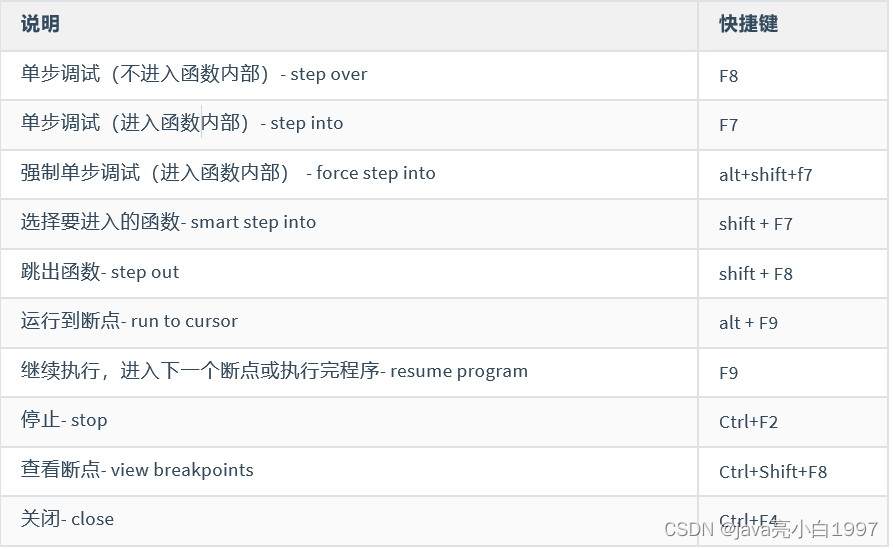This screenshot has width=893, height=549.
Task: Click the F8 shortcut cell
Action: pos(729,76)
